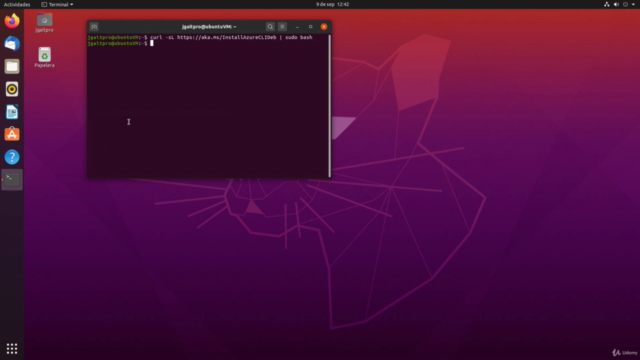This screenshot has width=640, height=360.
Task: Launch LibreOffice Writer from dock
Action: pos(12,112)
